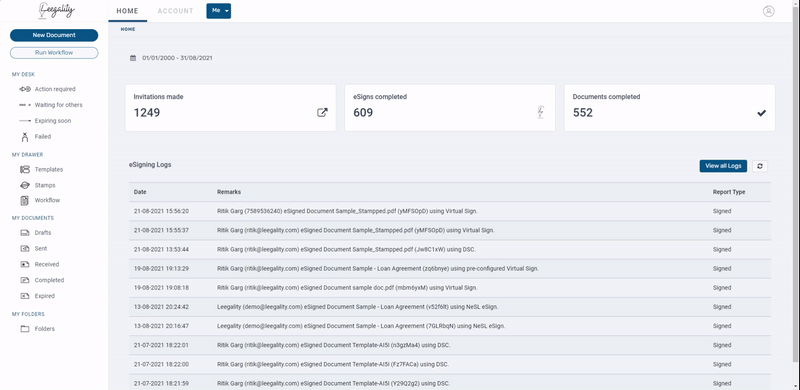Click the Failed sidebar icon
Image resolution: width=800 pixels, height=390 pixels.
tap(25, 137)
